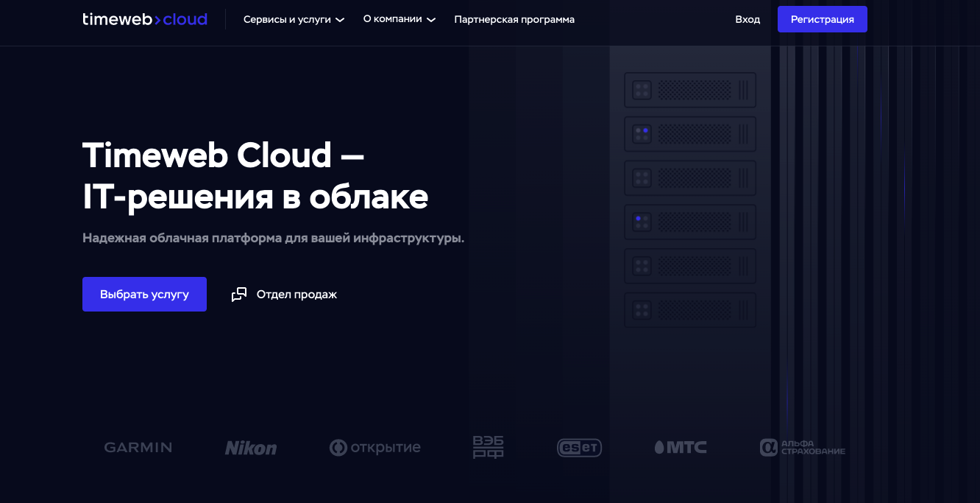
Task: Click the Открытие bank logo
Action: (375, 447)
